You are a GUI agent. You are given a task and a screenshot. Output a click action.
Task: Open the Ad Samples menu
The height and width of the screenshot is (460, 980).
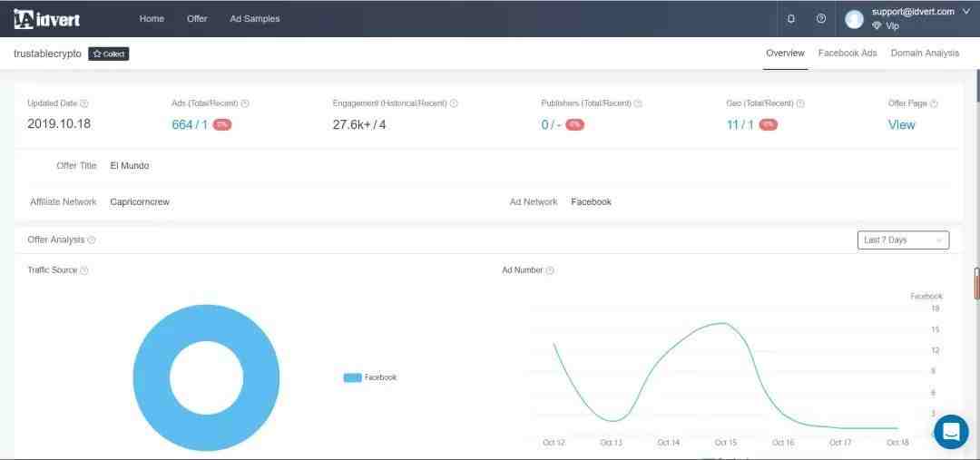click(x=255, y=19)
